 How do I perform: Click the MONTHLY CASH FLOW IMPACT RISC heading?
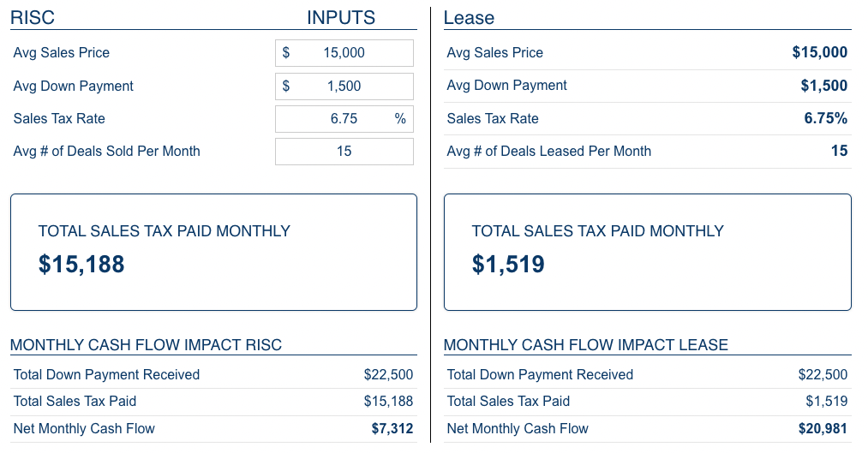click(147, 345)
